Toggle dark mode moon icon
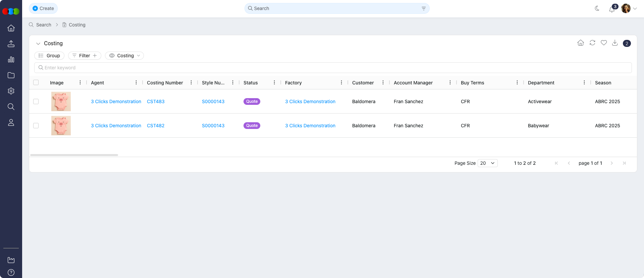The image size is (644, 278). [x=597, y=8]
